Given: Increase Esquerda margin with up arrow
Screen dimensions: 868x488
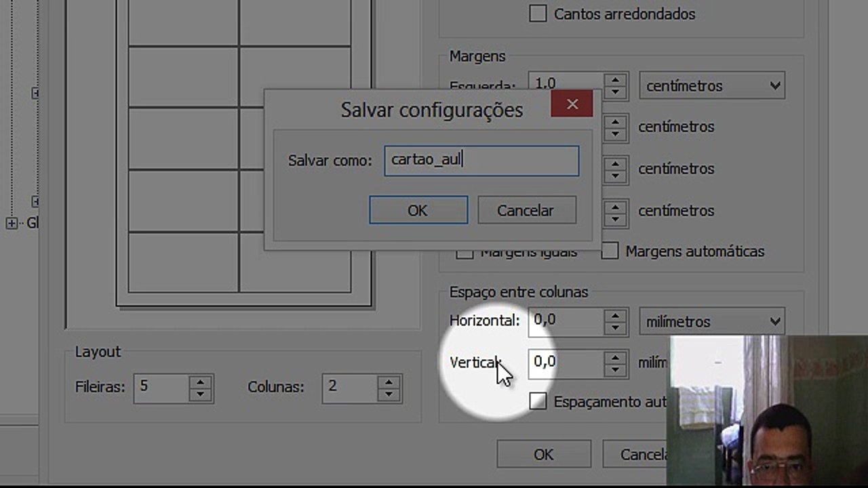Looking at the screenshot, I should tap(615, 79).
